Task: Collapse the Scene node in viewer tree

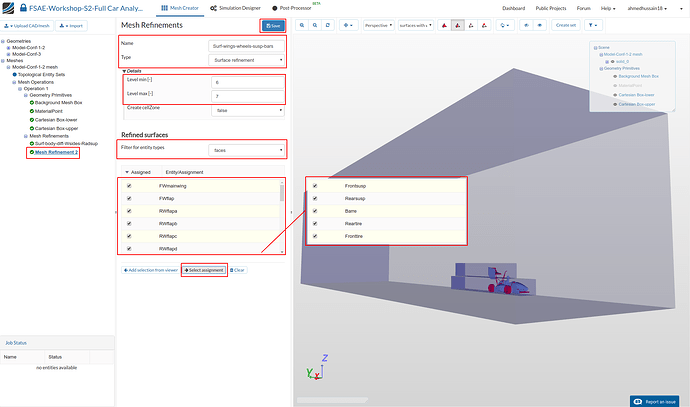Action: [x=595, y=48]
